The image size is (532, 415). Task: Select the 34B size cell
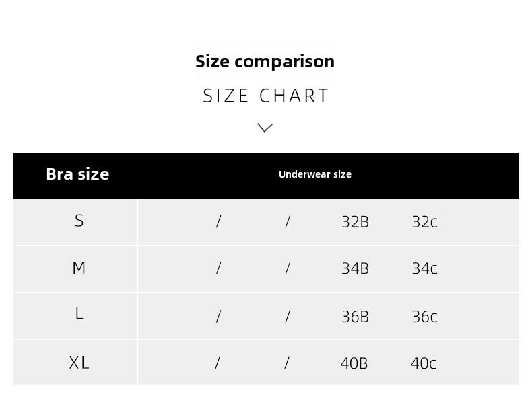pyautogui.click(x=355, y=268)
